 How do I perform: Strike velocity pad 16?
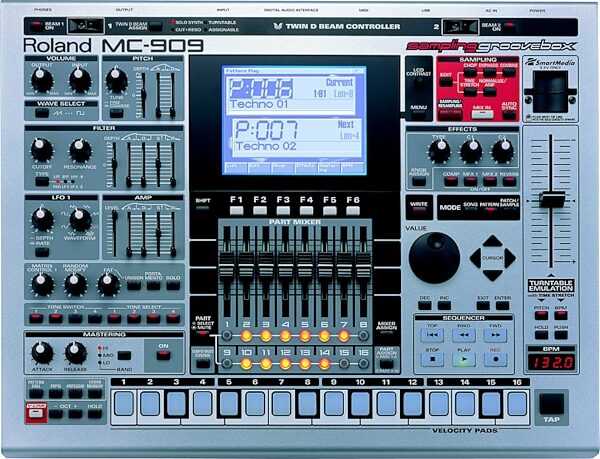[517, 403]
